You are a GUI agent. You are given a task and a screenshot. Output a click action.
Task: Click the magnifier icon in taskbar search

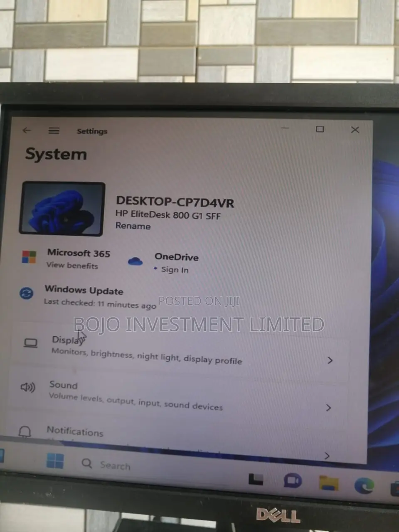(87, 463)
